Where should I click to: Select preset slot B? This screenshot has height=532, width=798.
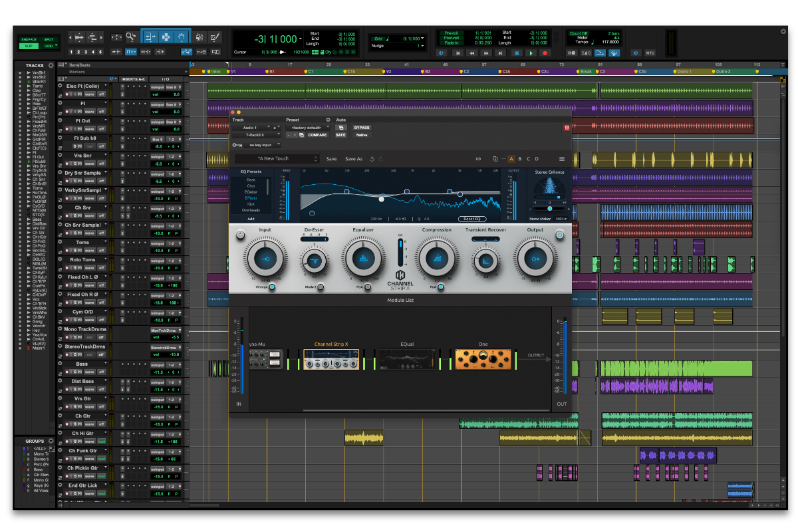(519, 159)
